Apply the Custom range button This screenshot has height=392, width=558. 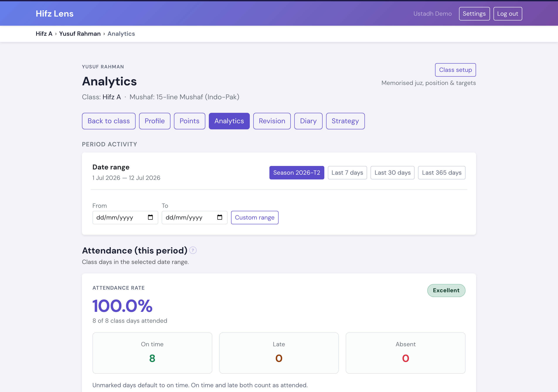[x=254, y=217]
